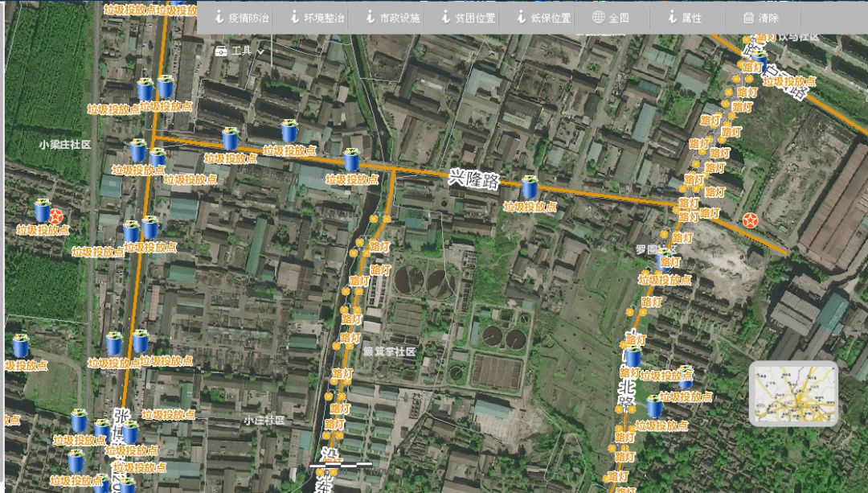Click the 兴隆路 road name label
Image resolution: width=868 pixels, height=493 pixels.
(473, 179)
